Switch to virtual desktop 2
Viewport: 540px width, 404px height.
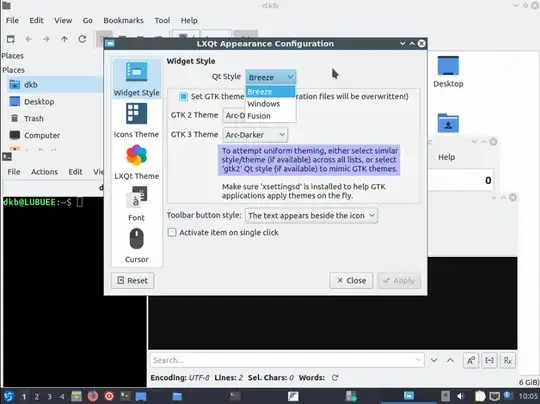[37, 397]
